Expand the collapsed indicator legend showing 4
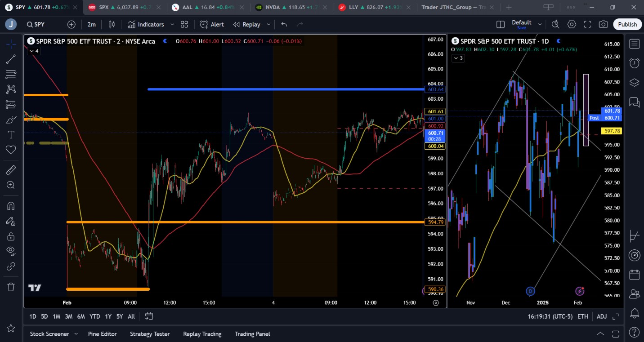Screen dimensions: 644x342 coord(34,51)
